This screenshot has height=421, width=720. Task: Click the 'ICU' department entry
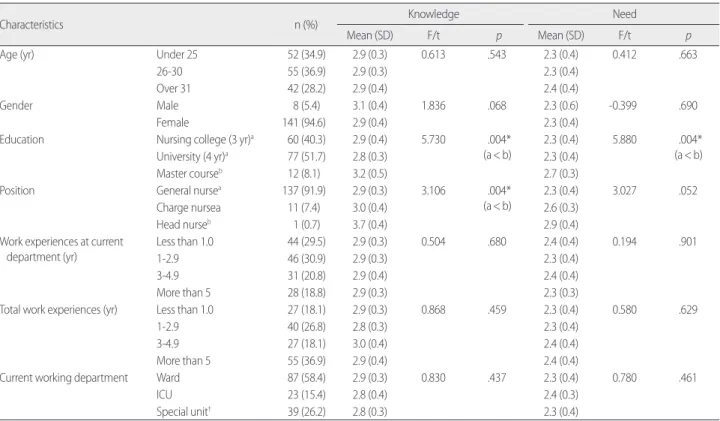coord(164,395)
